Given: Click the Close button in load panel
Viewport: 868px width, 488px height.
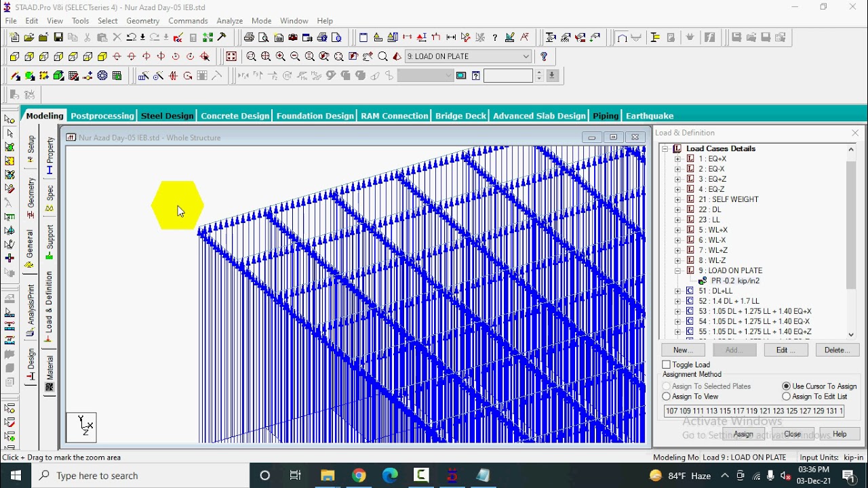Looking at the screenshot, I should [x=792, y=434].
